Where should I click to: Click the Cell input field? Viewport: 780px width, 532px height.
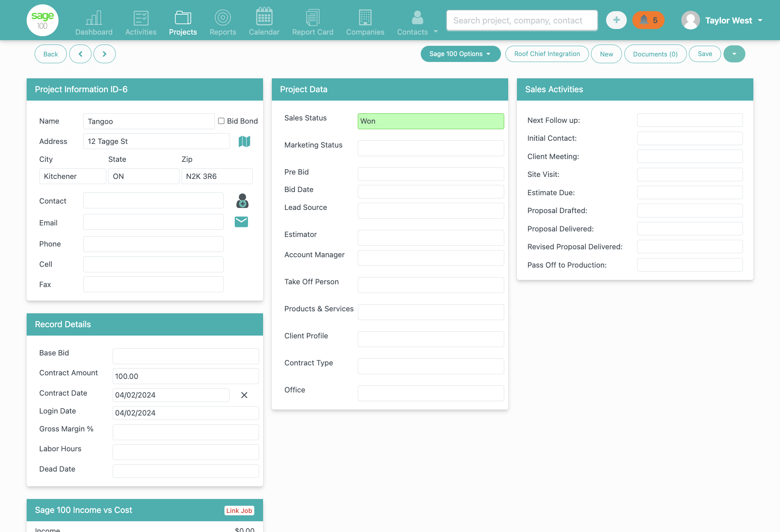click(x=153, y=264)
